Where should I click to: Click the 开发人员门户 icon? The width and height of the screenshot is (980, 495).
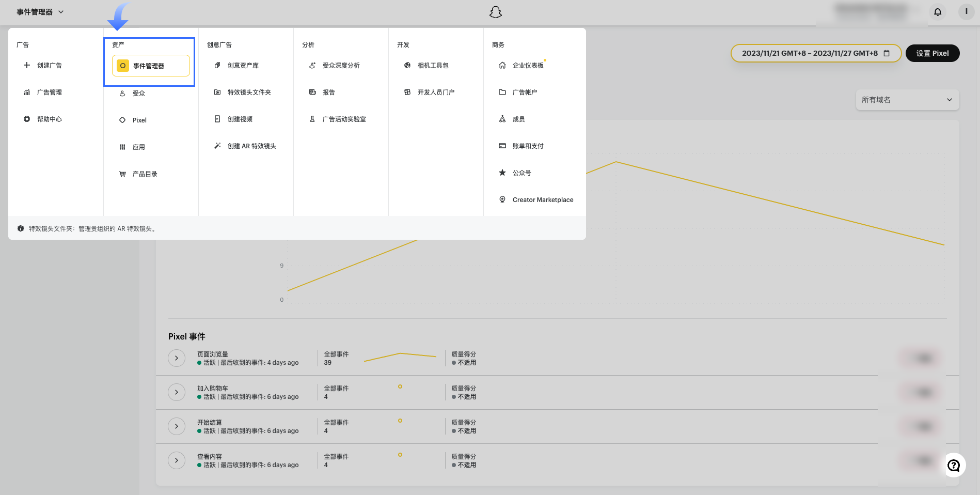point(407,92)
